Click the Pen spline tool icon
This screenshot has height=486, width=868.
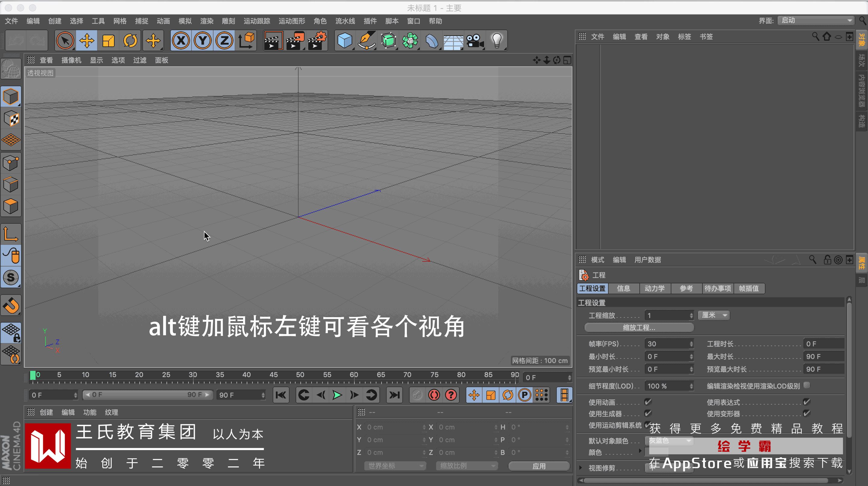[366, 41]
